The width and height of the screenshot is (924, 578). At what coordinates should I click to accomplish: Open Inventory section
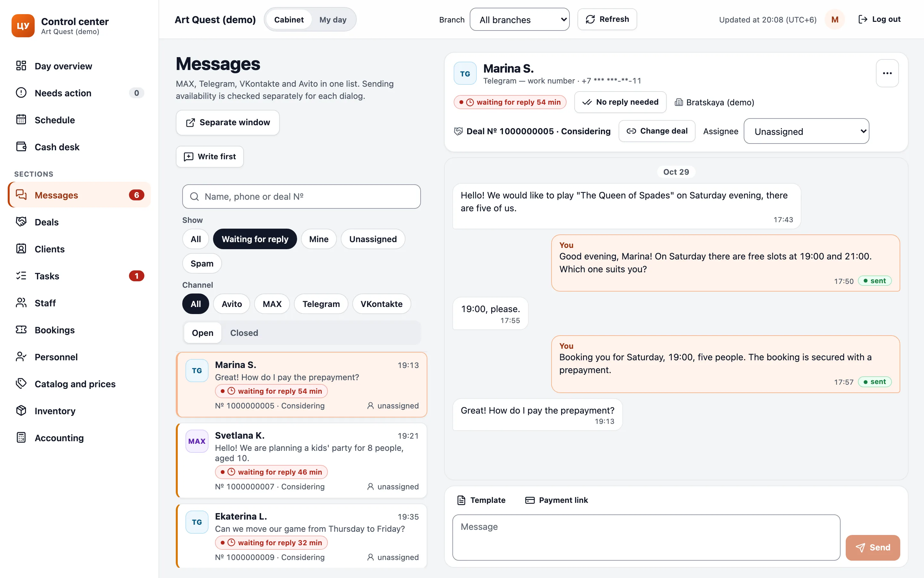[x=80, y=411]
